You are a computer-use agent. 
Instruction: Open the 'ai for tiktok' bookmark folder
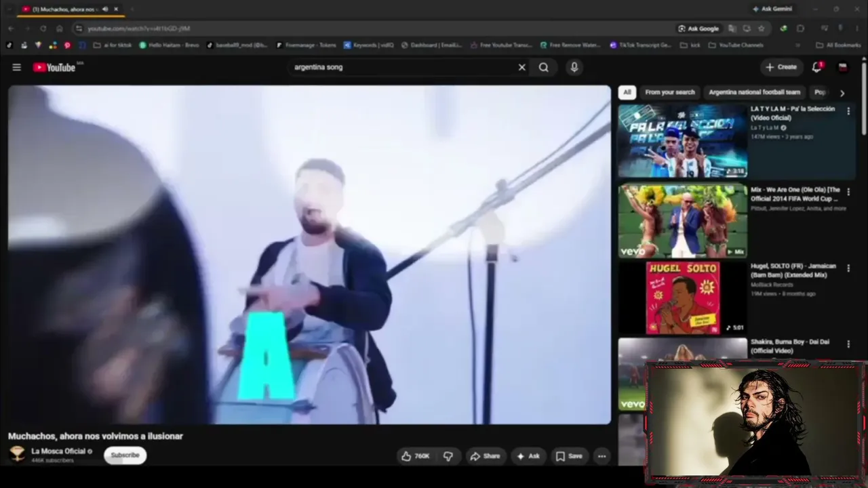pyautogui.click(x=113, y=45)
